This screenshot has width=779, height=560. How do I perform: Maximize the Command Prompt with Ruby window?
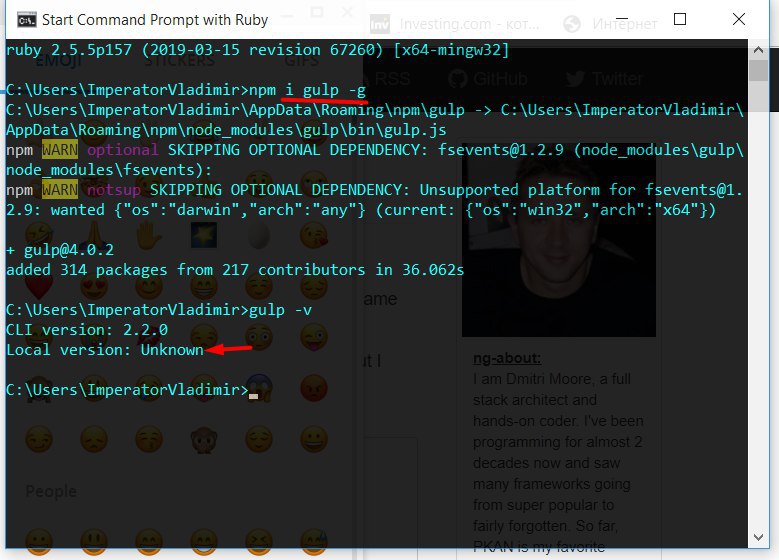click(x=680, y=19)
